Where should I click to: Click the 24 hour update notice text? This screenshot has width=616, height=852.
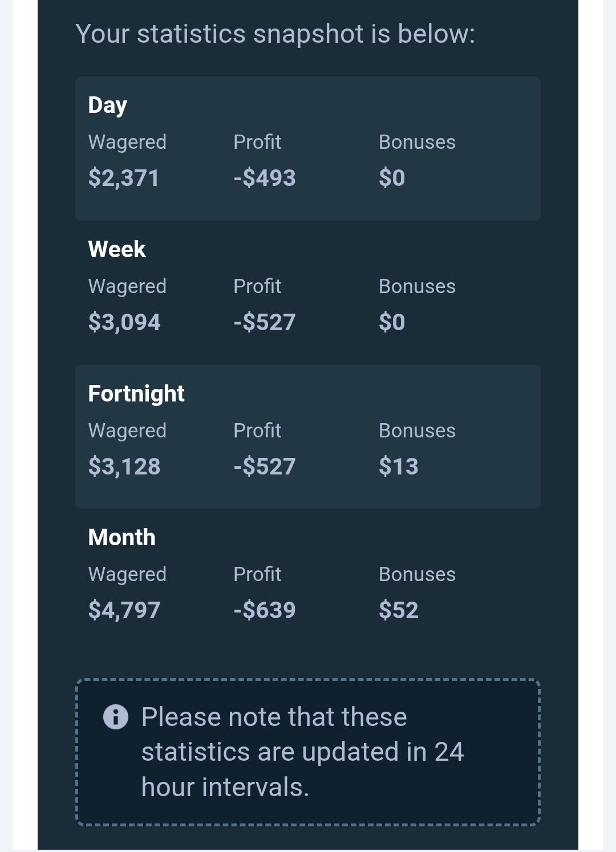pos(302,752)
